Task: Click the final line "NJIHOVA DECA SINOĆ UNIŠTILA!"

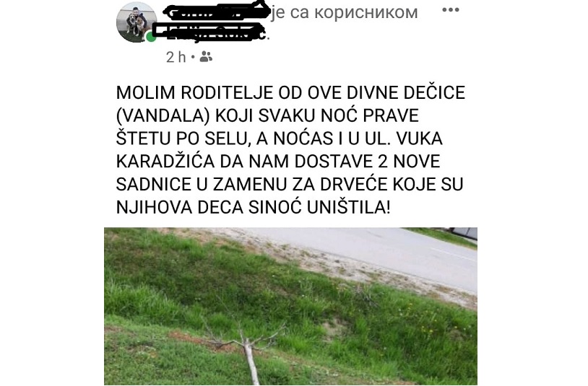Action: click(x=253, y=207)
